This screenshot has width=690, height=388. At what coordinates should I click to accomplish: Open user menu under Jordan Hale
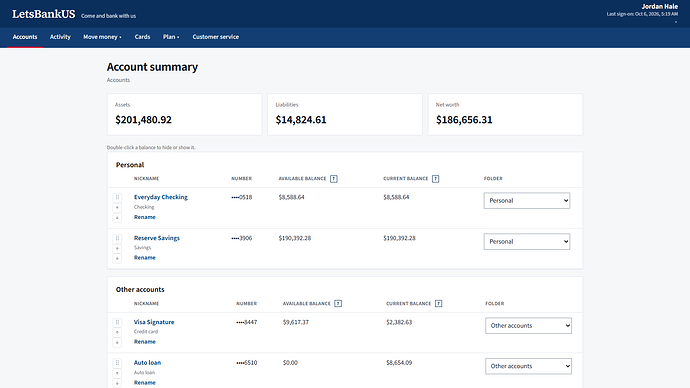point(676,22)
